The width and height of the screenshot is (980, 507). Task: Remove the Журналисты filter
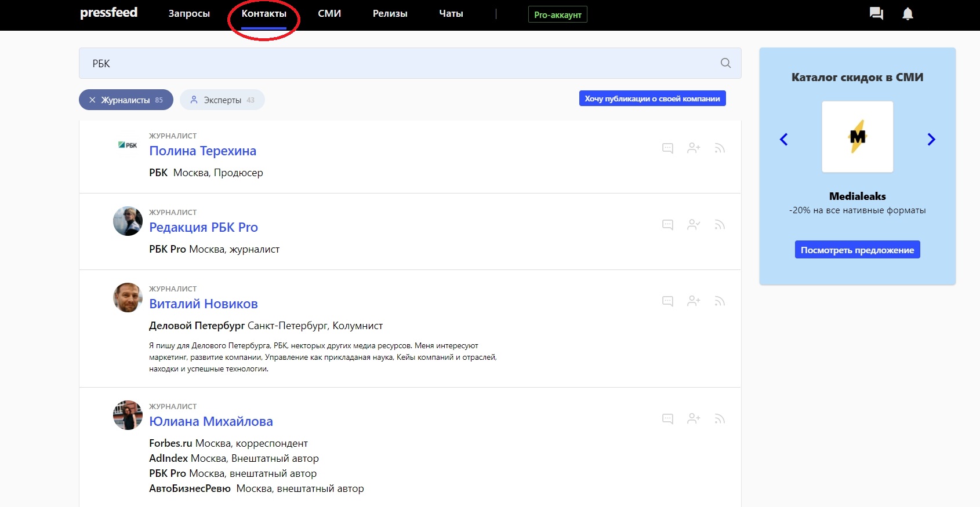click(92, 100)
